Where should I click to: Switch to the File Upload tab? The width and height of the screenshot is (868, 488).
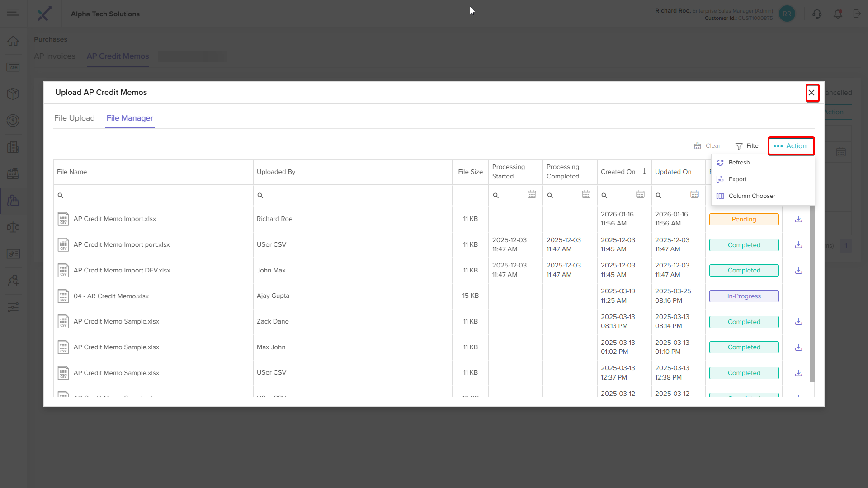(74, 118)
